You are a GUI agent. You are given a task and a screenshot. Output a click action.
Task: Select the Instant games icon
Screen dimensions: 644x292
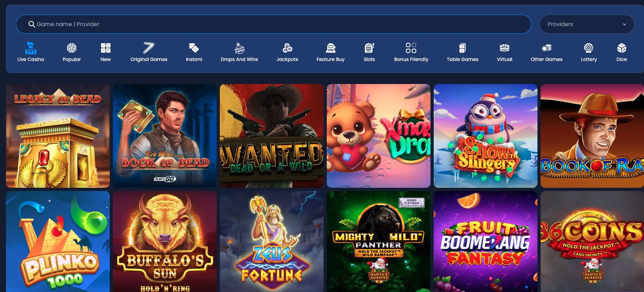coord(194,48)
